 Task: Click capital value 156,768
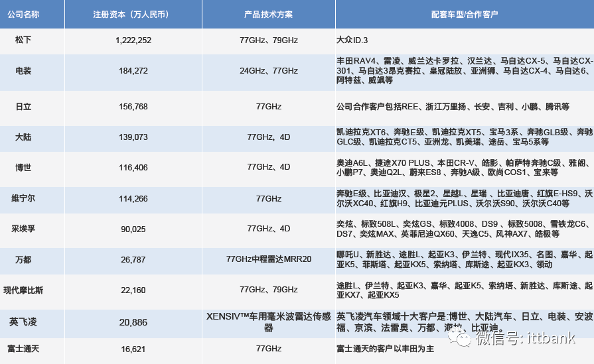133,107
